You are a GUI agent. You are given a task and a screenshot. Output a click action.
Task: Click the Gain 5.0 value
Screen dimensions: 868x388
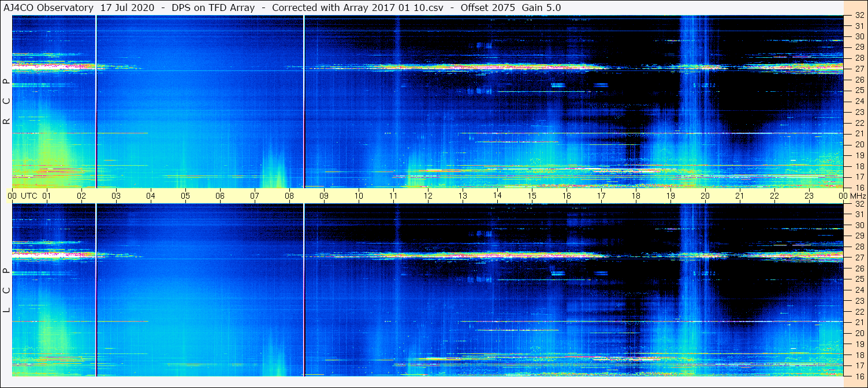[541, 8]
